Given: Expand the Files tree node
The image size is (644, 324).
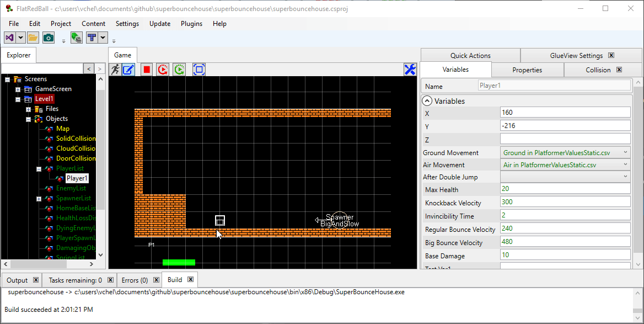Looking at the screenshot, I should [28, 109].
